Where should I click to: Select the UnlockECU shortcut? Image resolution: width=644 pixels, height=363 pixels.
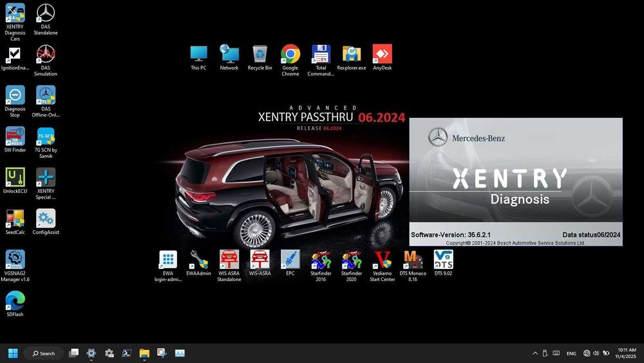[15, 181]
